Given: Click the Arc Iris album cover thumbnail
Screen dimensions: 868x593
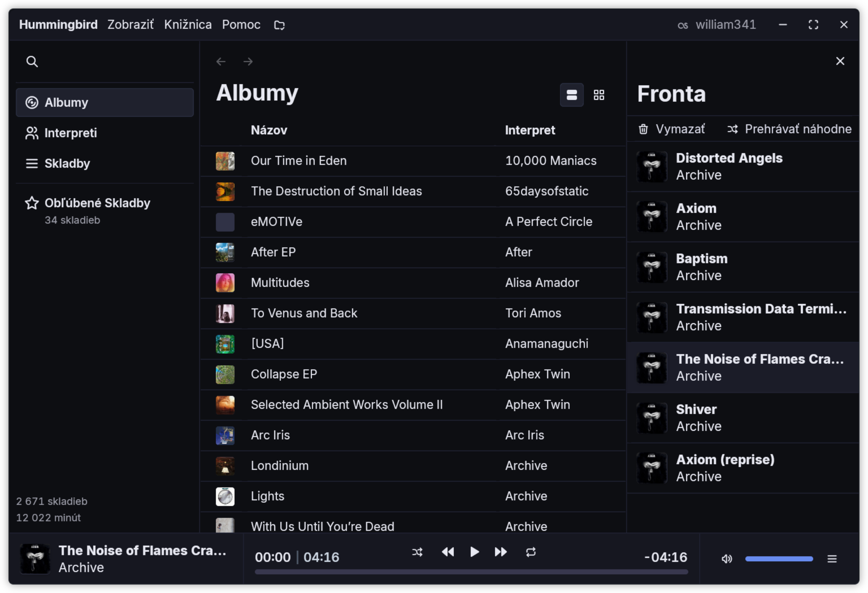Looking at the screenshot, I should point(225,435).
